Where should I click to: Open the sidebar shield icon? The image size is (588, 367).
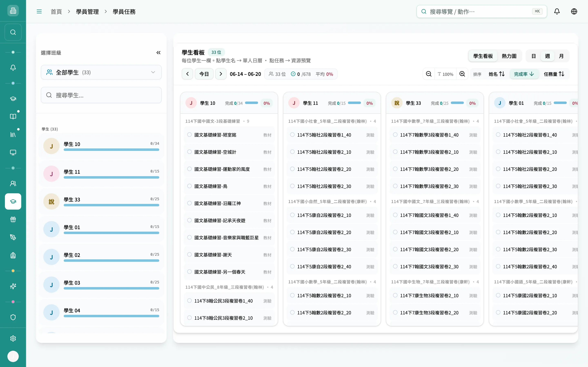point(13,317)
